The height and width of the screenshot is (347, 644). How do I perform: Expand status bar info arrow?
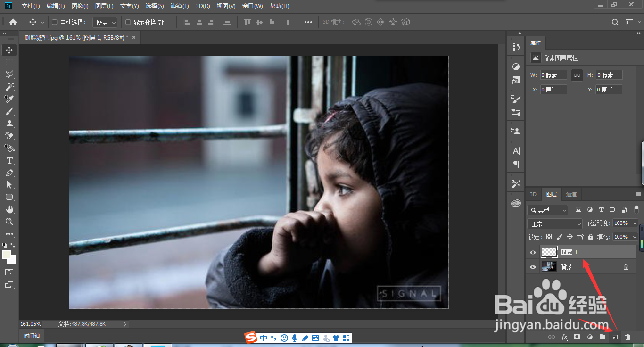[124, 324]
